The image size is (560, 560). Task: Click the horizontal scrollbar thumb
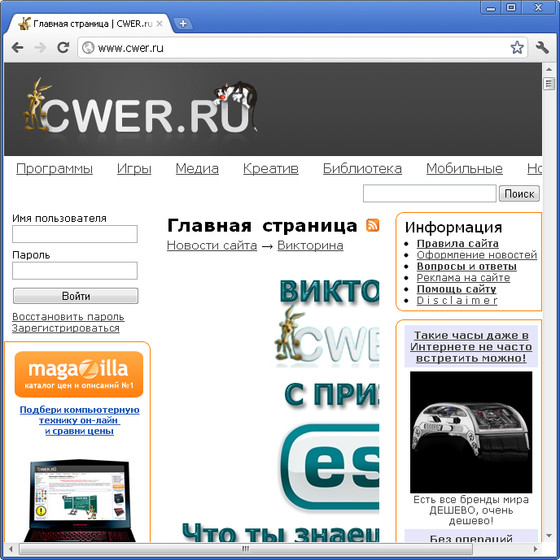[246, 549]
